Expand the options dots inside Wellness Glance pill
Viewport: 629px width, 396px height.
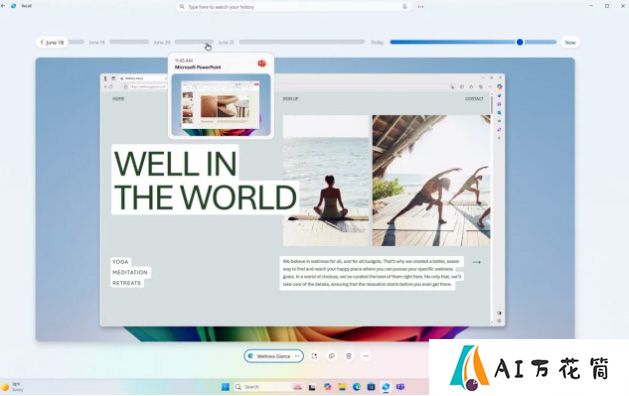coord(297,356)
